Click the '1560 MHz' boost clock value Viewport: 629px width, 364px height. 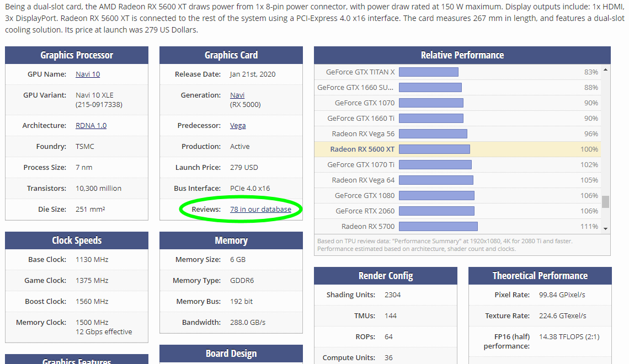[92, 302]
